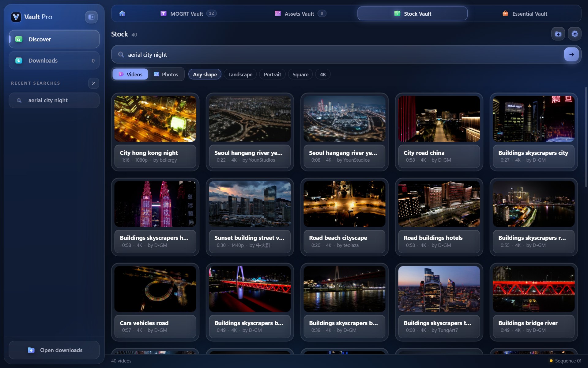588x368 pixels.
Task: Open the Seoul hangang river 0:08 thumbnail
Action: click(x=345, y=119)
